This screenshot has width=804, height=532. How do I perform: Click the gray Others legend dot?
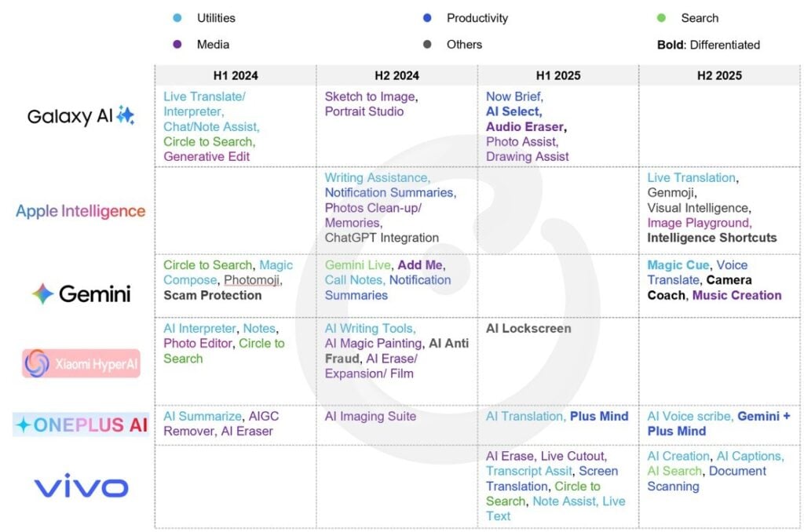coord(427,45)
